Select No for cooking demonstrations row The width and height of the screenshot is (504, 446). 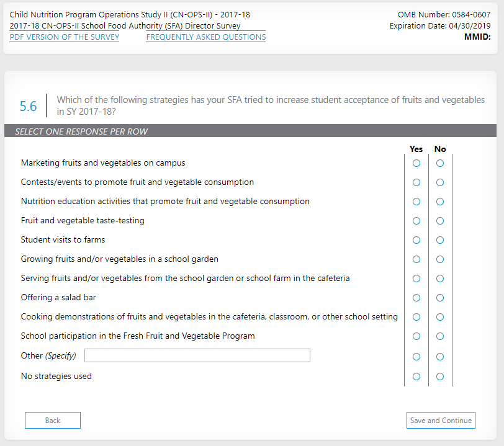click(x=440, y=317)
